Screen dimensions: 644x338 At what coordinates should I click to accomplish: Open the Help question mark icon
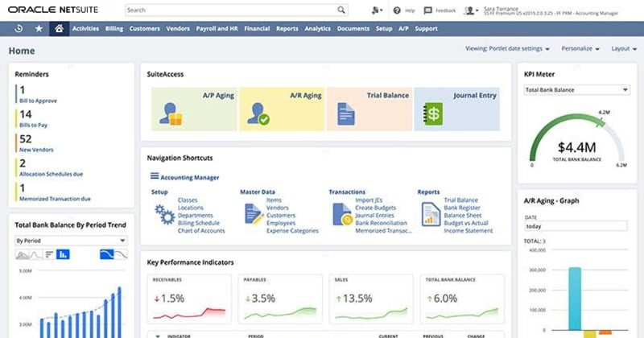click(397, 10)
